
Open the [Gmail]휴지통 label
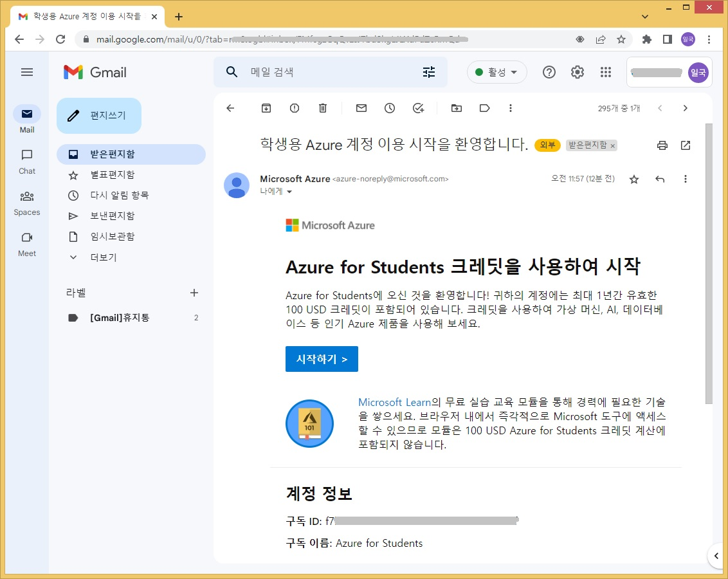pos(131,318)
